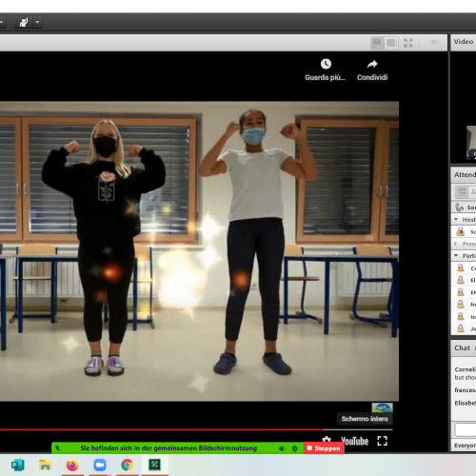The width and height of the screenshot is (476, 476).
Task: Click the Elisabet chat message
Action: coord(465,403)
